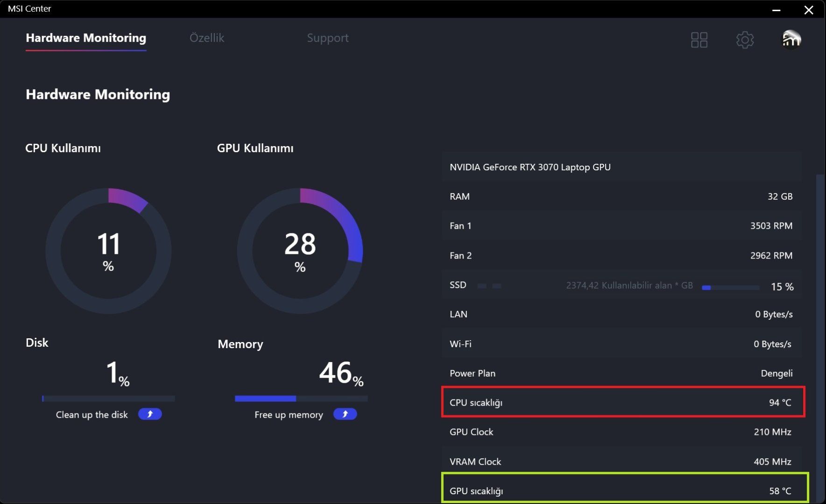The image size is (826, 504).
Task: Click the Free up memory rocket button
Action: tap(345, 414)
